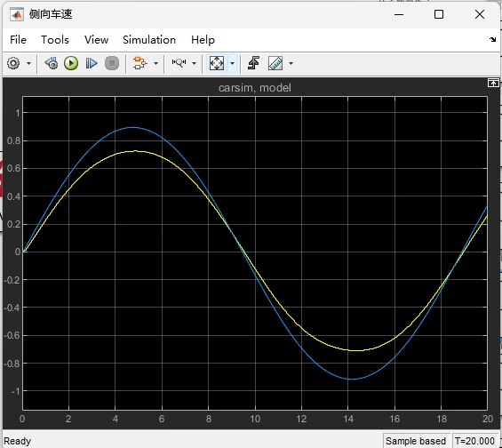Expand the axes scaling options dropdown
The image size is (502, 448).
click(x=233, y=63)
